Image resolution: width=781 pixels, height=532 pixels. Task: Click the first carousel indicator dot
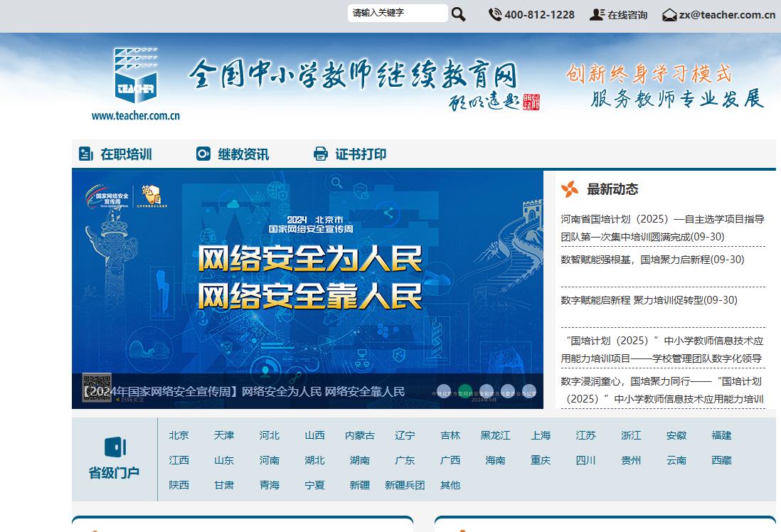[443, 390]
